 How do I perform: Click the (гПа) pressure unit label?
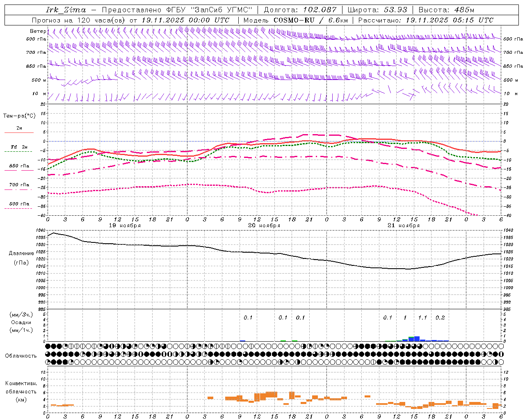click(21, 263)
